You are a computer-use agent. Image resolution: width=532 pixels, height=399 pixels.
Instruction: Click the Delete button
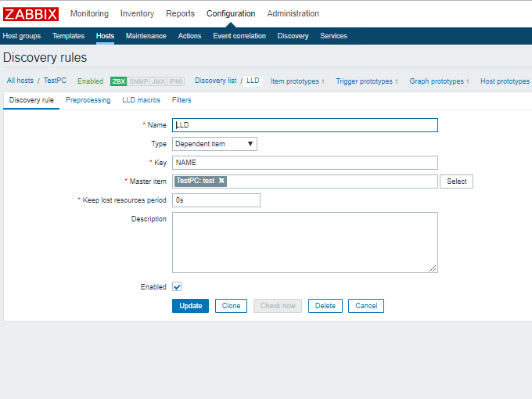(325, 306)
